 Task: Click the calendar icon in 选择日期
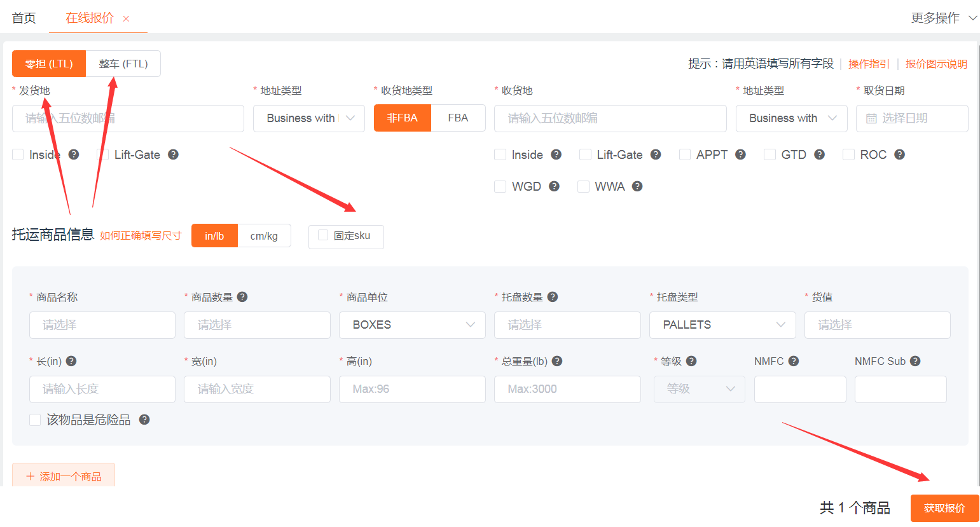871,118
